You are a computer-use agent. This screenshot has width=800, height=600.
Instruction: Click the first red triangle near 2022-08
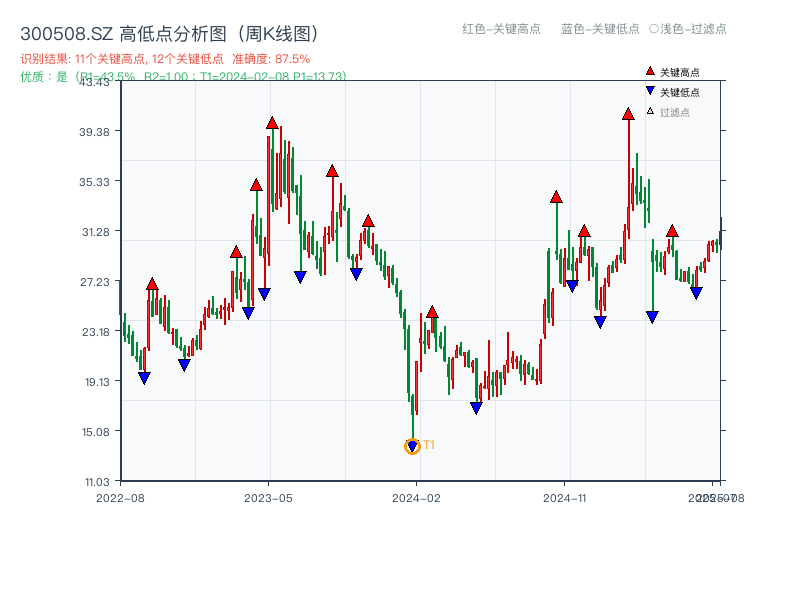click(152, 283)
